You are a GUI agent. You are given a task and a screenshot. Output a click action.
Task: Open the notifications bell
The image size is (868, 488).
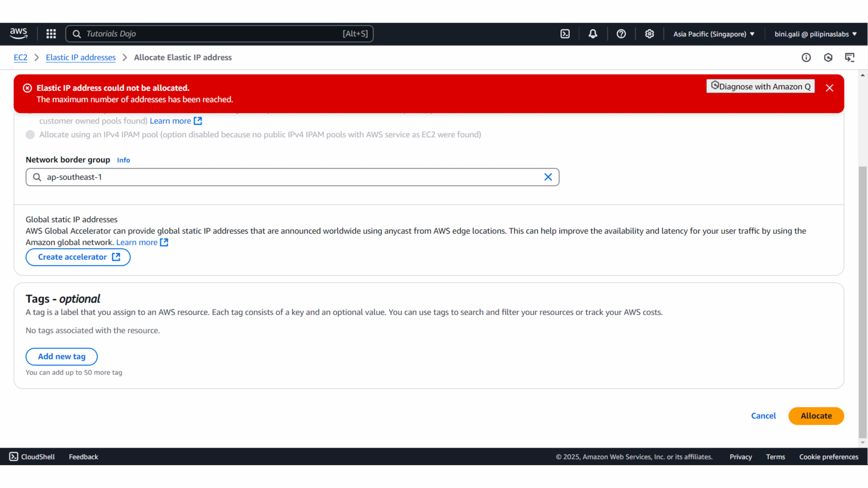593,34
